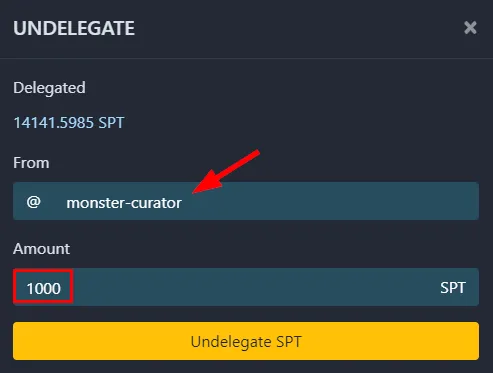Close the Undelegate dialog with the X

[470, 28]
